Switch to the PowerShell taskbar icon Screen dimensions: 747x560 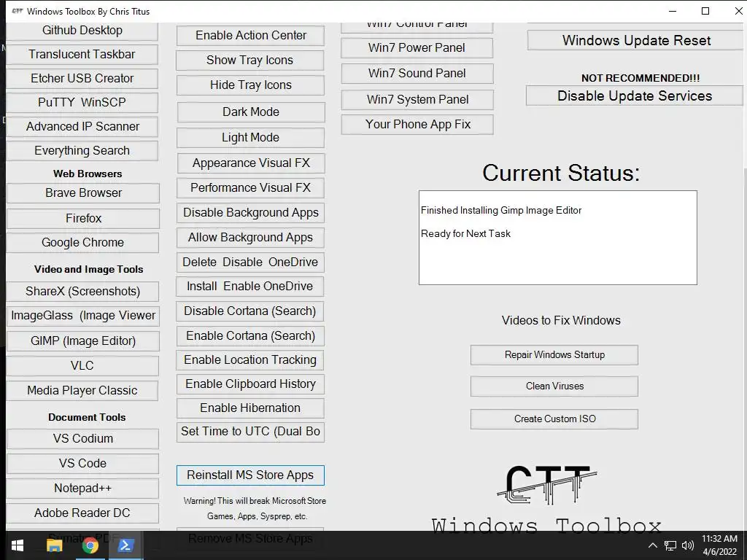tap(126, 545)
